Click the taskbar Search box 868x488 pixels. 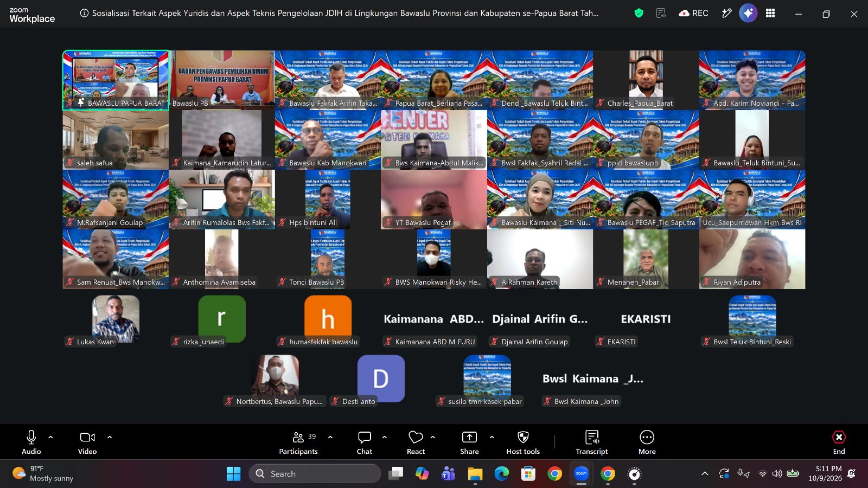pos(315,474)
